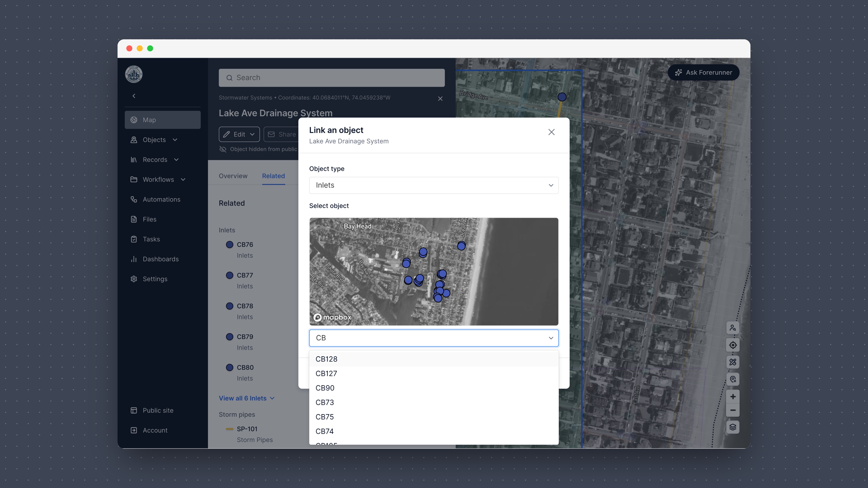Click the city seal logo in sidebar

tap(134, 74)
